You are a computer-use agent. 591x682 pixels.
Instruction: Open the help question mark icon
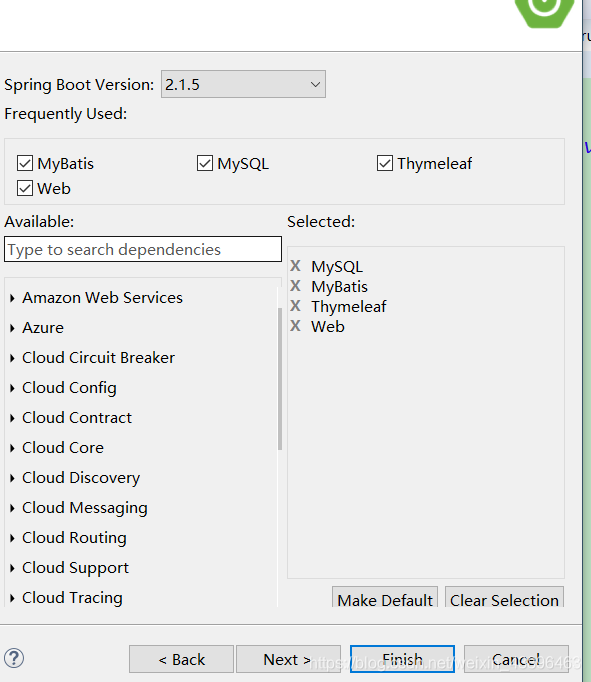14,658
